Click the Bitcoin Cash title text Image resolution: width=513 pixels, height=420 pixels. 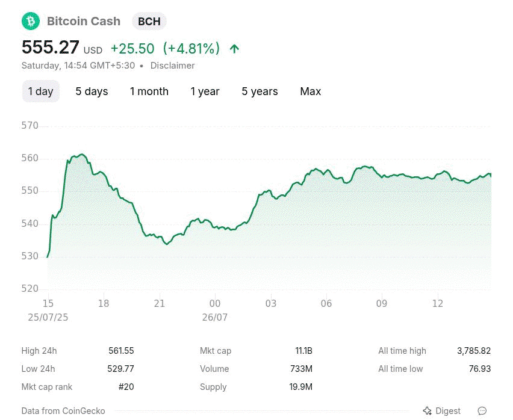tap(84, 21)
